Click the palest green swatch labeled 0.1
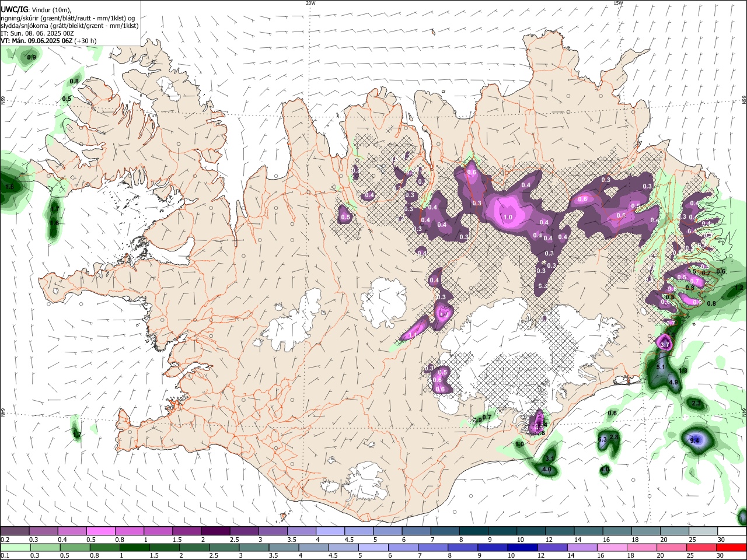Screen dimensions: 747x560 click(15, 548)
